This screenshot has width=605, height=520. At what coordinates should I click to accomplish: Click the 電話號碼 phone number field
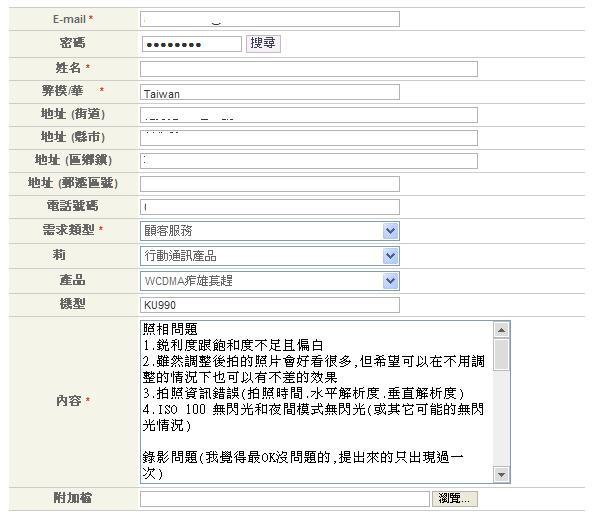269,207
